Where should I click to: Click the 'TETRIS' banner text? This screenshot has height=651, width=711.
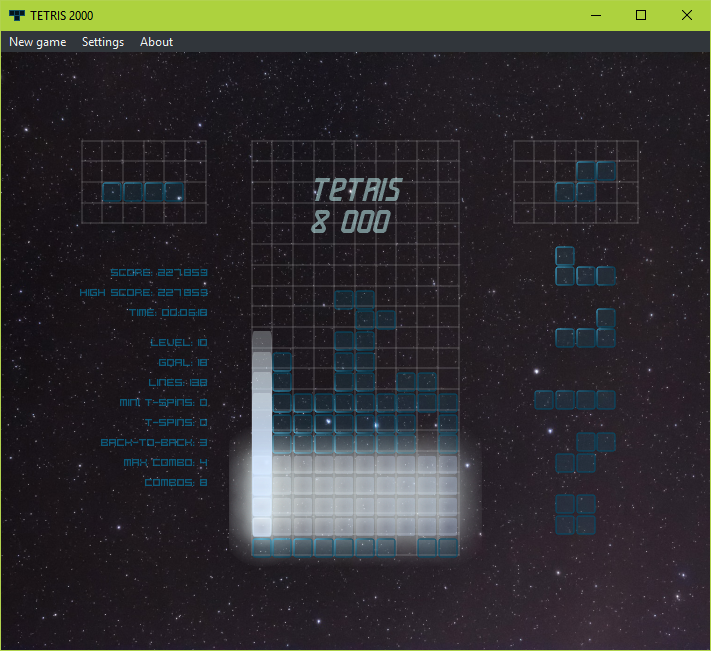pyautogui.click(x=358, y=190)
